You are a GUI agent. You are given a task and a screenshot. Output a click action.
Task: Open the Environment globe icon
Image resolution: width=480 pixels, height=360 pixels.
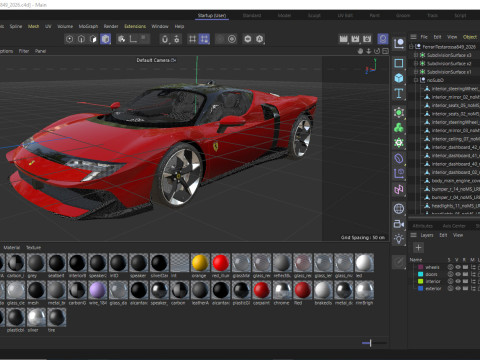coord(399,209)
